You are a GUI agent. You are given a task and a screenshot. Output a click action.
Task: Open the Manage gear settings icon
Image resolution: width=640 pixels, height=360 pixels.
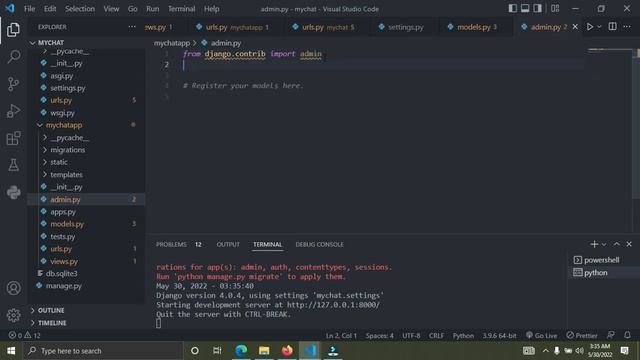click(x=13, y=315)
